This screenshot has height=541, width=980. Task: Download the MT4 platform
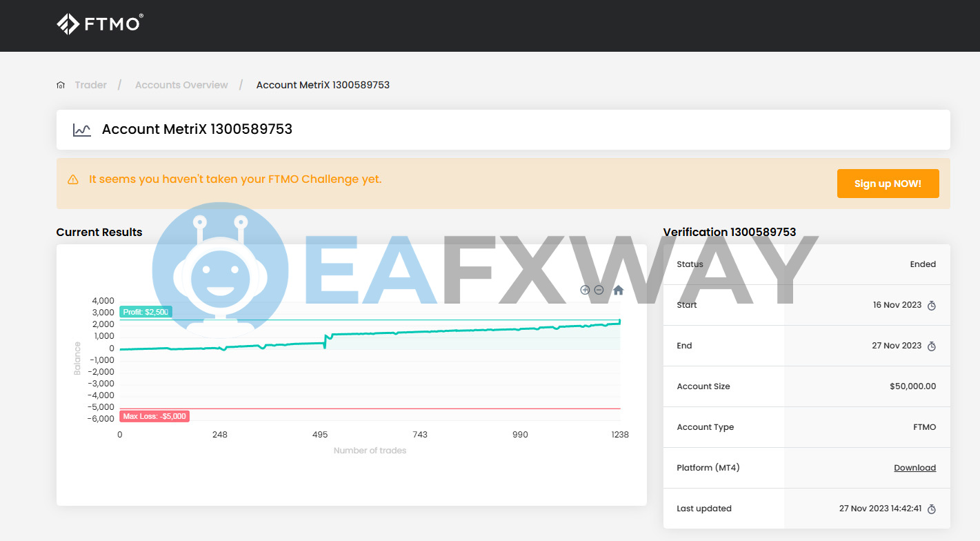pos(914,468)
